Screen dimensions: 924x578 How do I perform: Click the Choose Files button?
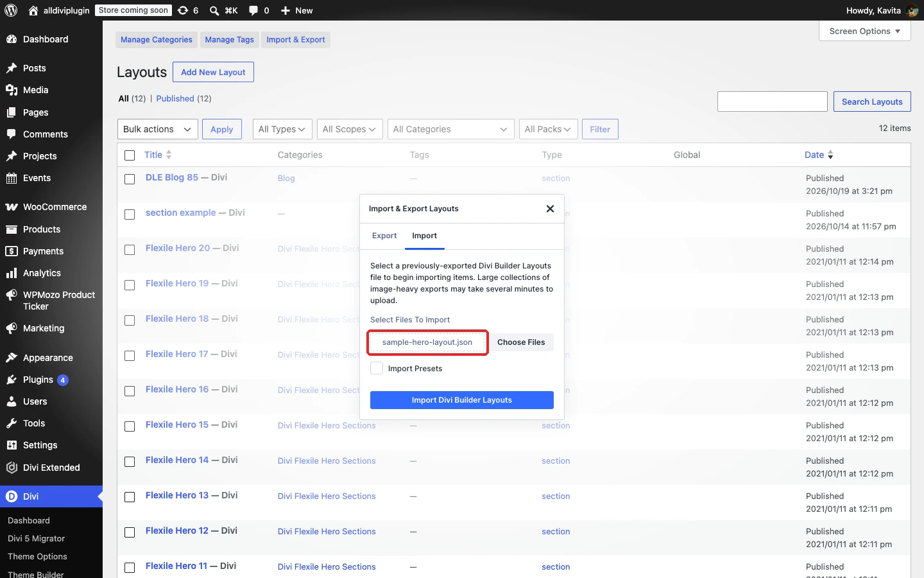(521, 342)
